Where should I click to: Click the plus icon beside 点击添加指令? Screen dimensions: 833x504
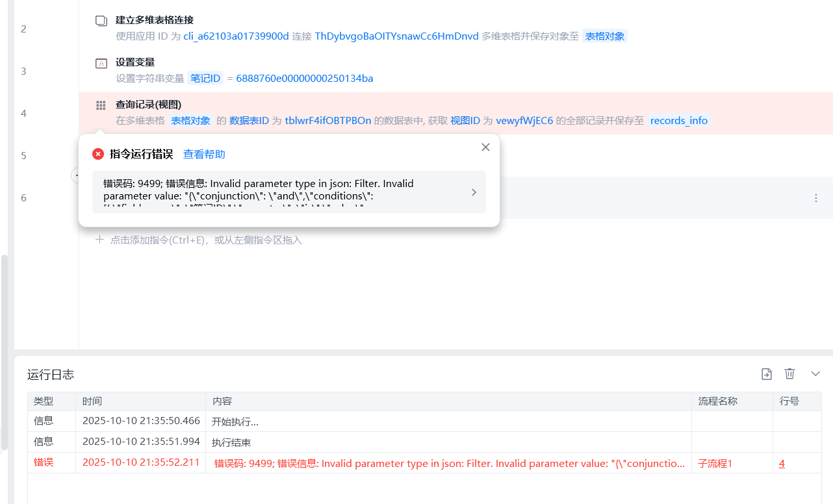pyautogui.click(x=99, y=240)
